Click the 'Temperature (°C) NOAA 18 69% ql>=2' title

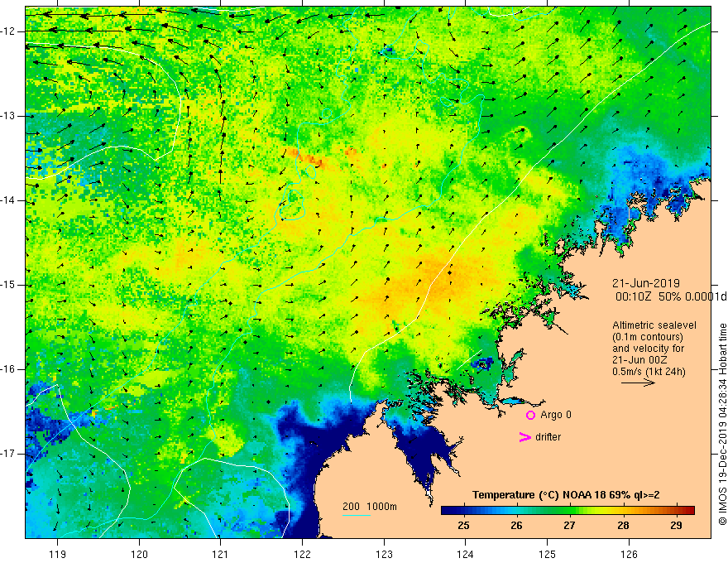(x=566, y=495)
